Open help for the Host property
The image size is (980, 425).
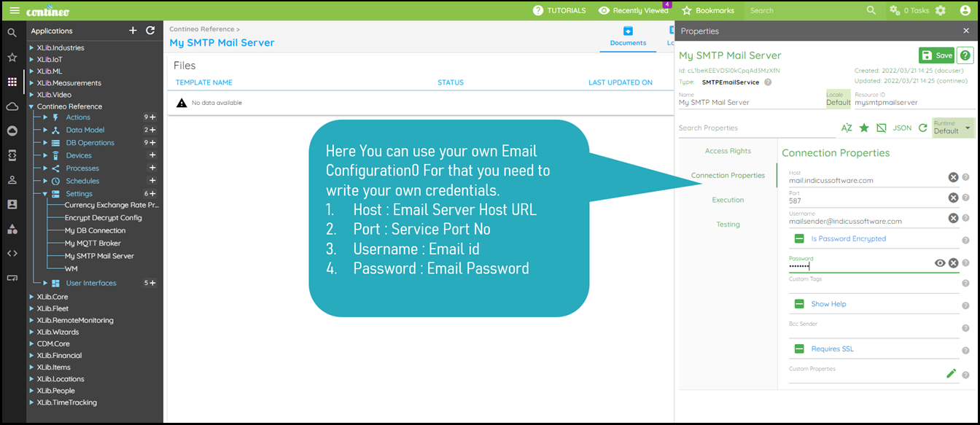tap(965, 177)
